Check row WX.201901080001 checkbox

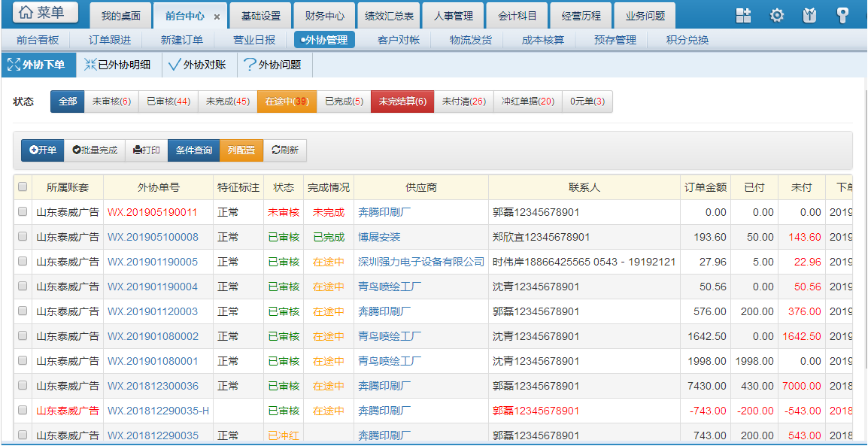point(23,360)
